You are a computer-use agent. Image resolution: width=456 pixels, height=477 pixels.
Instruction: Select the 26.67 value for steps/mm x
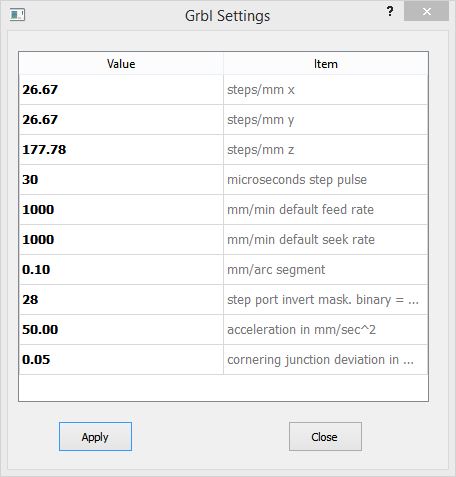[121, 90]
